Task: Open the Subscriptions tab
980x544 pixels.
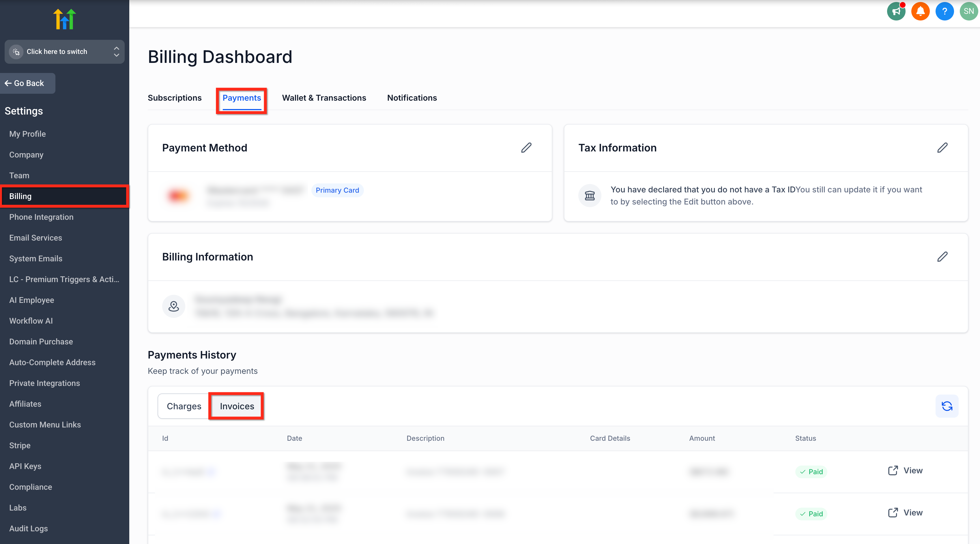Action: point(174,98)
